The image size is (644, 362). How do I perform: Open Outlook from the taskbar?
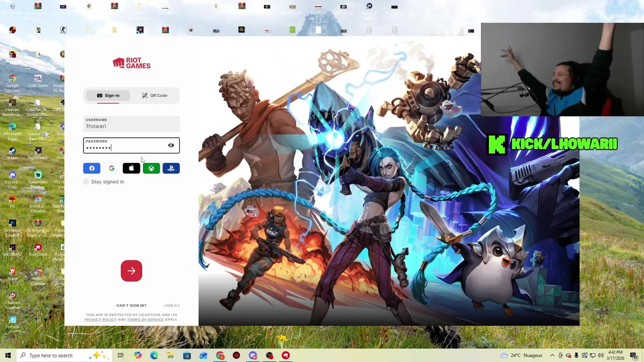coord(204,355)
